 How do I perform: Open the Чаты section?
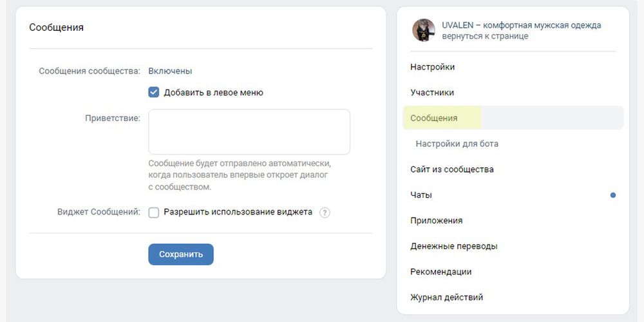click(x=421, y=194)
